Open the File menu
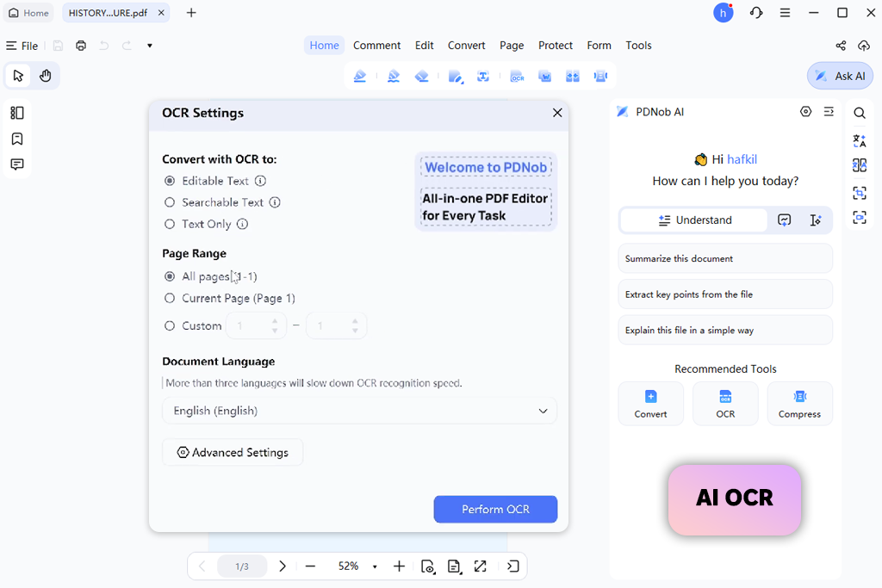 point(22,46)
